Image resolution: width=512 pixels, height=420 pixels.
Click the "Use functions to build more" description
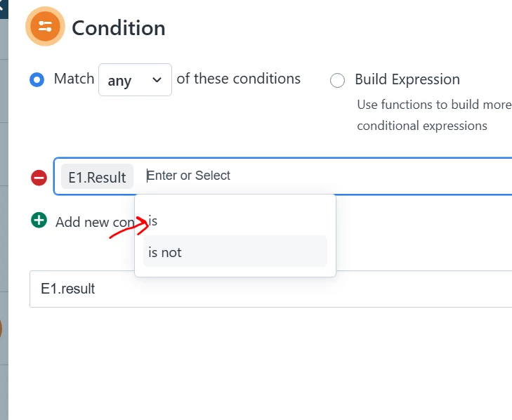pos(434,105)
